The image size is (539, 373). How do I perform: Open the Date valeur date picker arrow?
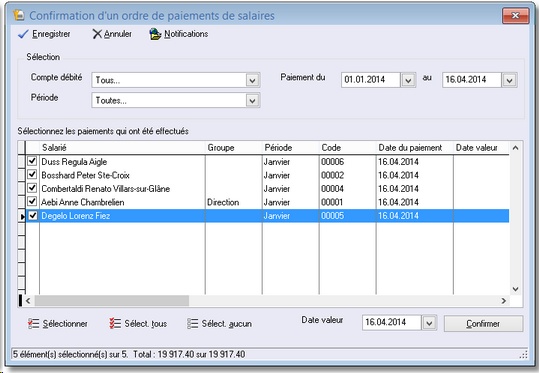pyautogui.click(x=429, y=323)
